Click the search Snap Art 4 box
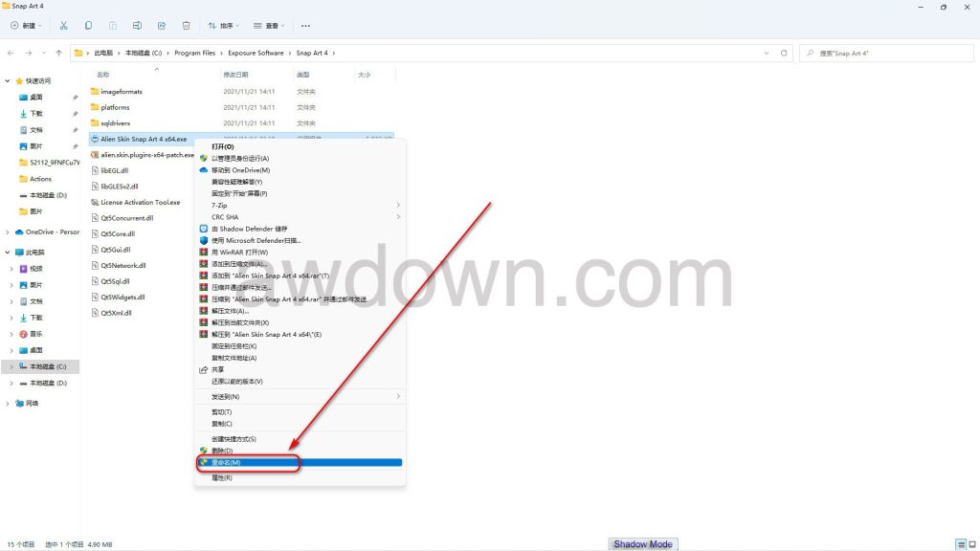Image resolution: width=980 pixels, height=551 pixels. point(885,53)
